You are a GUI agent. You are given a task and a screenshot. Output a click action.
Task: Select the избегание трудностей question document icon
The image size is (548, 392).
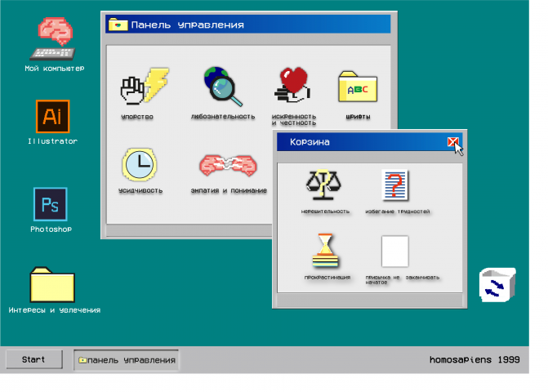(395, 185)
